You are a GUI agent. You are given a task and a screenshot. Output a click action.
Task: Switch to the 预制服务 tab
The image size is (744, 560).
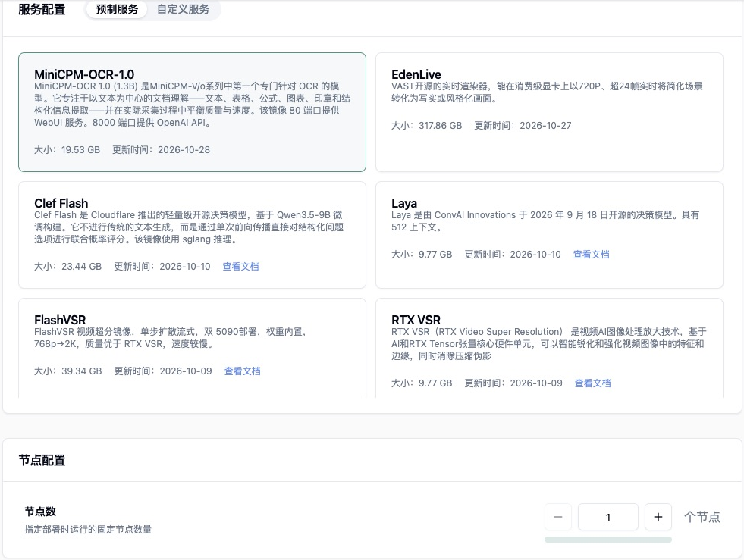tap(117, 10)
